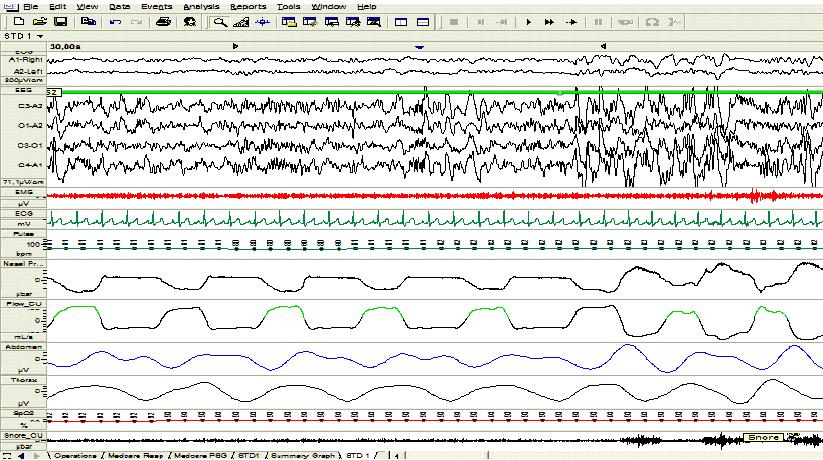This screenshot has width=823, height=460.
Task: Open the View menu
Action: pos(87,6)
